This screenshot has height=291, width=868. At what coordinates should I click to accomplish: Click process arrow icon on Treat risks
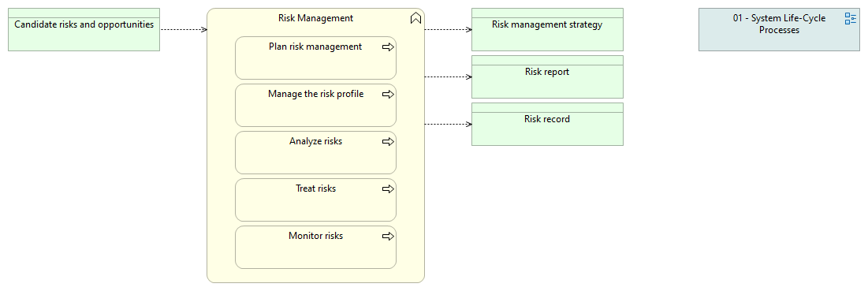[x=388, y=188]
